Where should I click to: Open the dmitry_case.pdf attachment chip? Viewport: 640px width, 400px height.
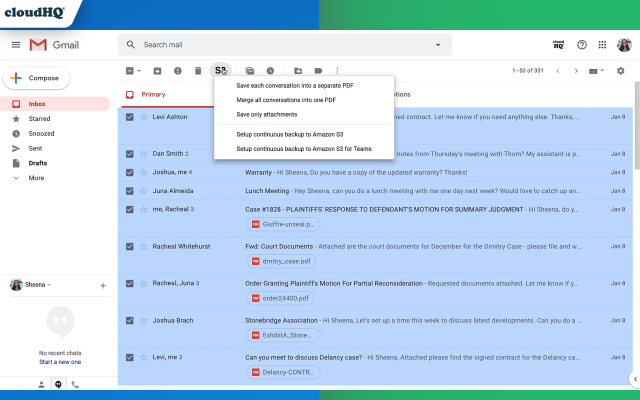click(x=281, y=262)
